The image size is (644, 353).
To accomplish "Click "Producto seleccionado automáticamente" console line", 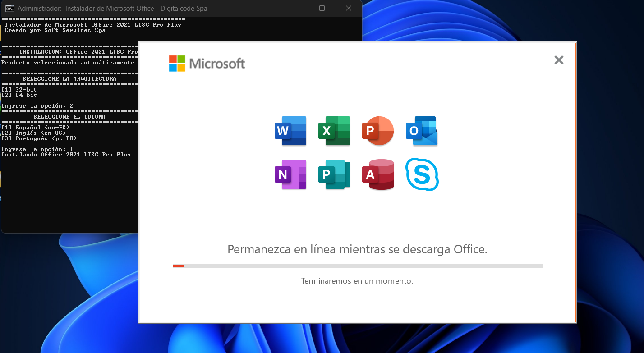I will 70,63.
